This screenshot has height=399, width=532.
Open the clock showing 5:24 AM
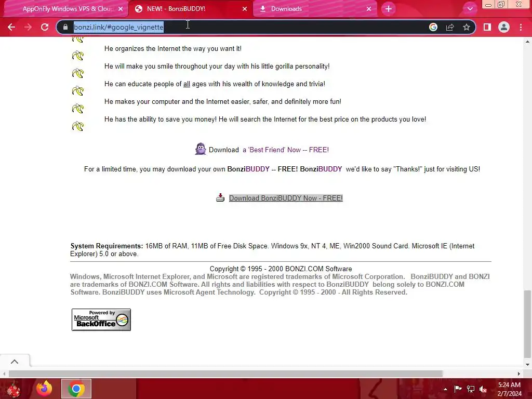(509, 389)
